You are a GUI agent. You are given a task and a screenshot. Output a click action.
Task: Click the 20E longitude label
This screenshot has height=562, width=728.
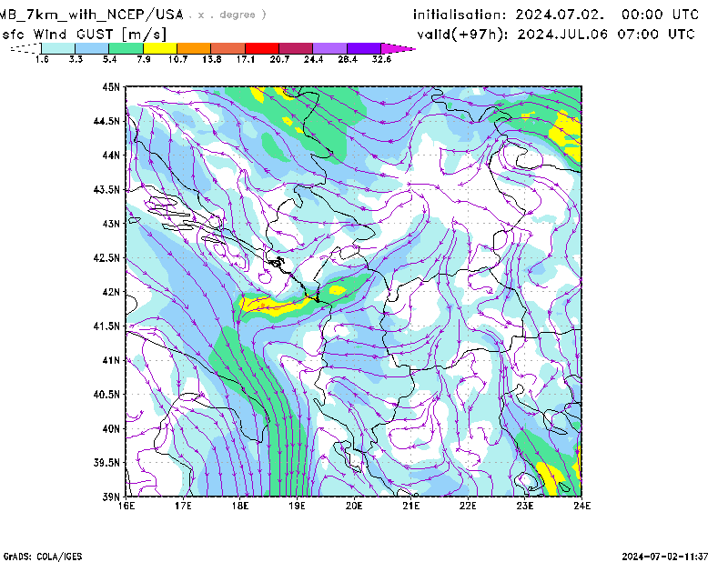click(354, 506)
